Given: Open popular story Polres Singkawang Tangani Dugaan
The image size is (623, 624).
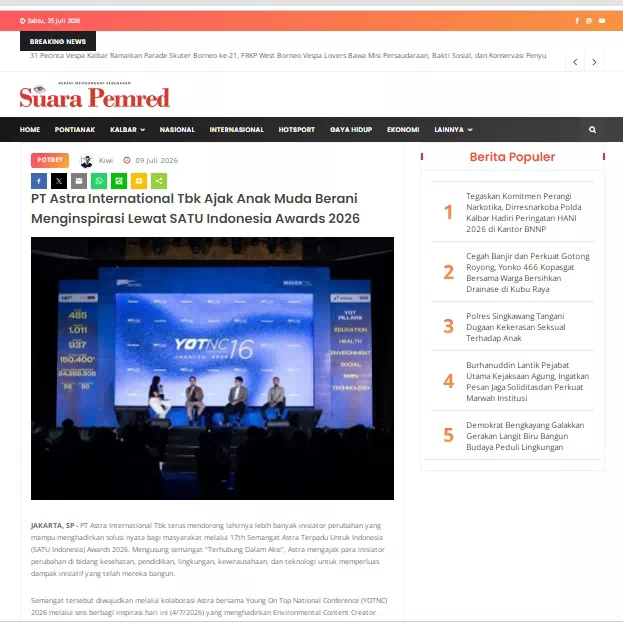Looking at the screenshot, I should 516,327.
